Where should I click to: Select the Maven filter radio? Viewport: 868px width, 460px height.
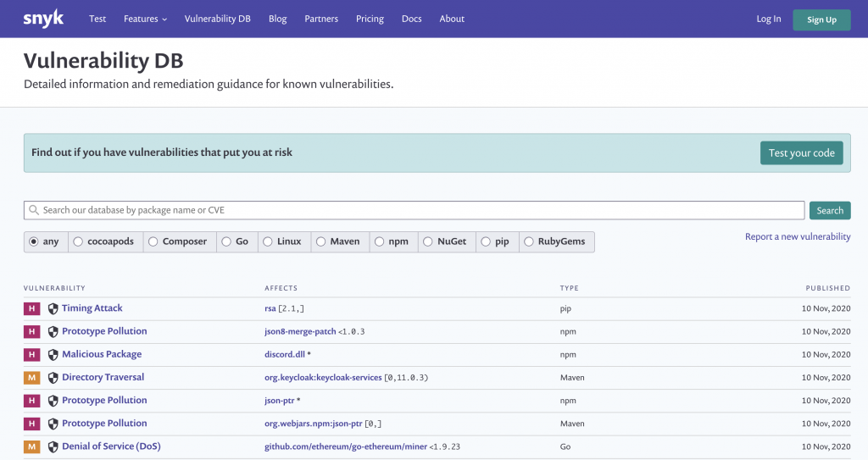(x=321, y=242)
